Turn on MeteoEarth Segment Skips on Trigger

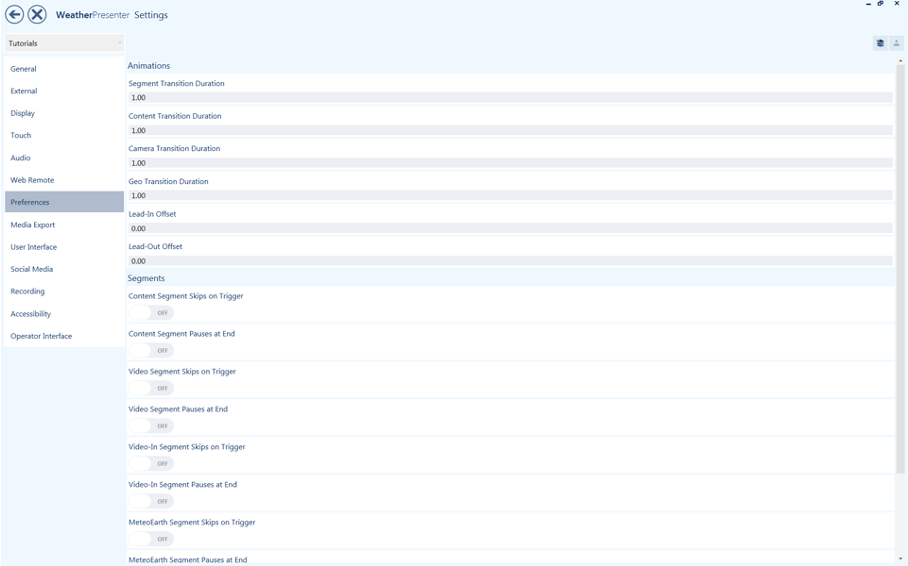tap(152, 539)
